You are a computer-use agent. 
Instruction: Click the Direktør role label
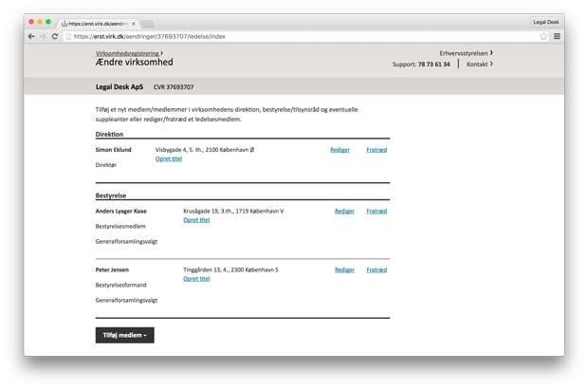pos(106,165)
